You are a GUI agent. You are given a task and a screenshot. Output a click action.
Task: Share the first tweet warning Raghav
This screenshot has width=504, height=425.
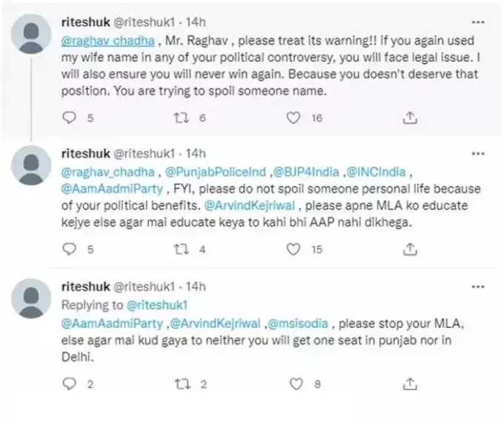tap(408, 118)
